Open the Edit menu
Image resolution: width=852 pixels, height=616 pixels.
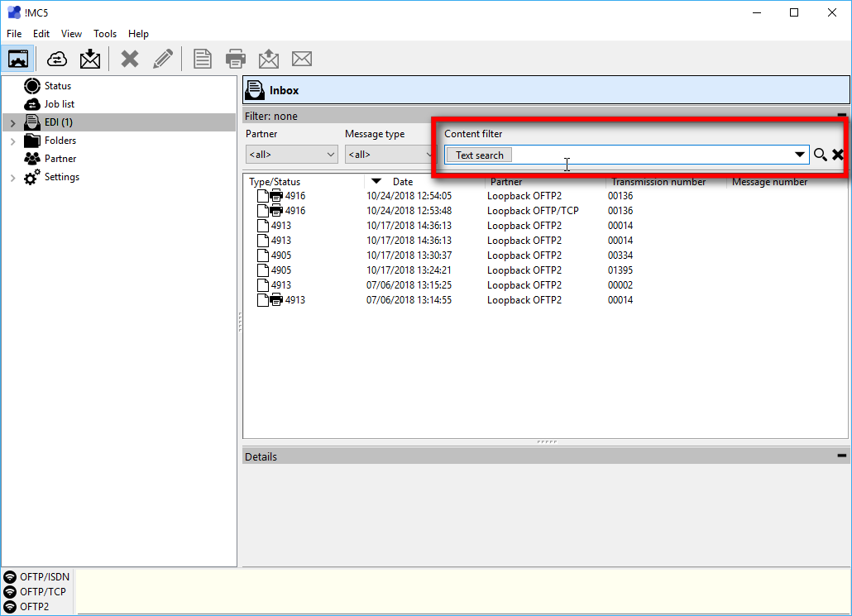(x=41, y=34)
